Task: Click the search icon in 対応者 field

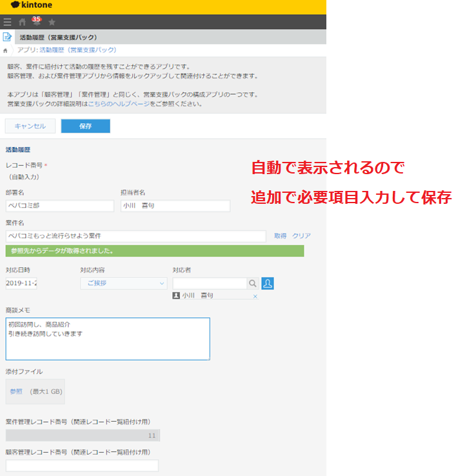Action: coord(253,283)
